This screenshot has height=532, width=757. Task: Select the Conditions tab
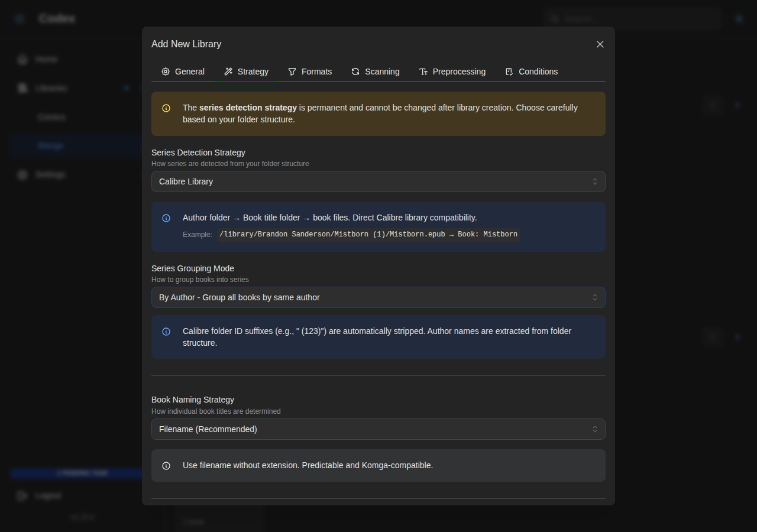coord(531,72)
